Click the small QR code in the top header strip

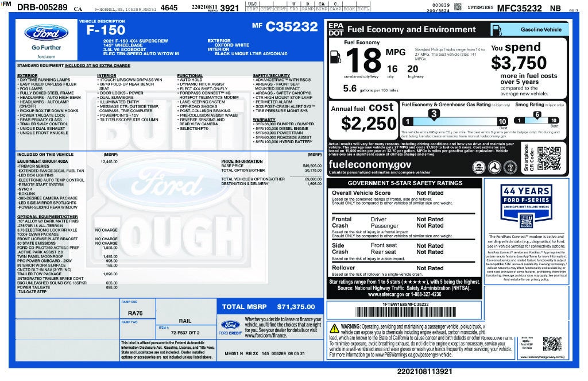click(x=458, y=6)
